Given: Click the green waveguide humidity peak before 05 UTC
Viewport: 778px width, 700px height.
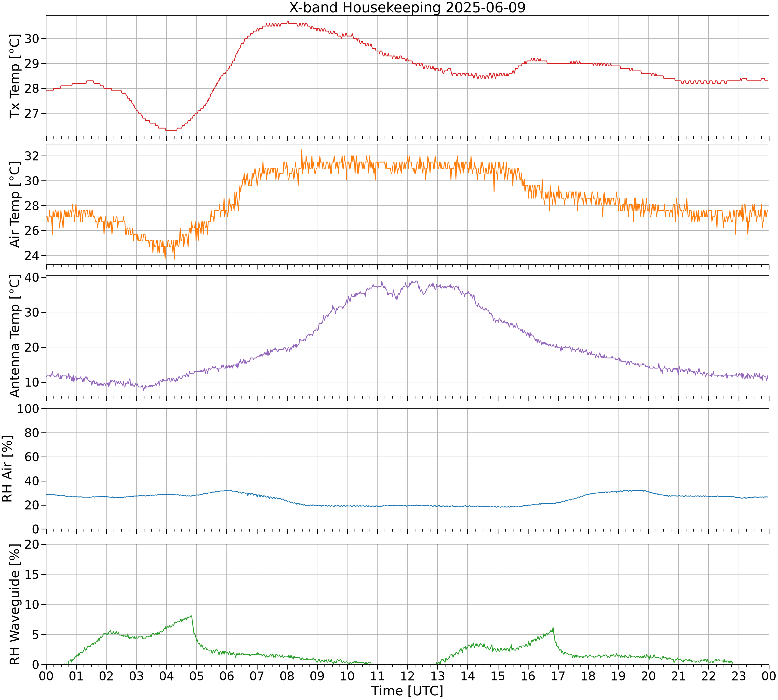Looking at the screenshot, I should (191, 616).
